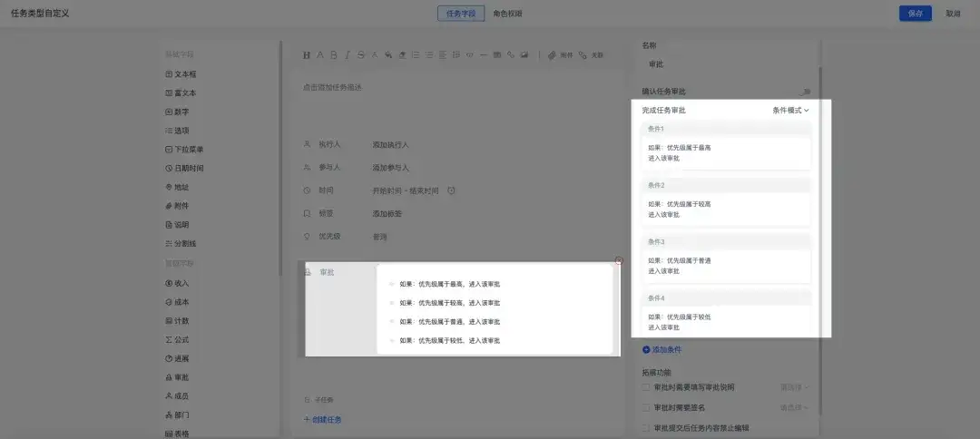
Task: Add the 进展 field from the sidebar
Action: (x=177, y=358)
